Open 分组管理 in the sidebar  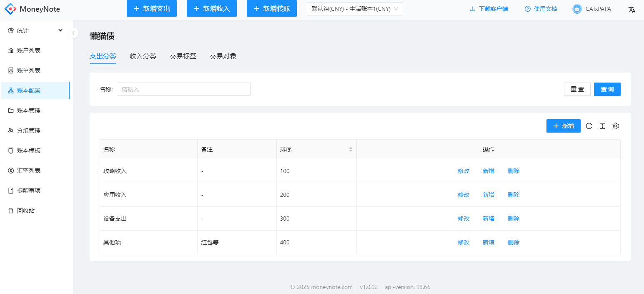[35, 131]
